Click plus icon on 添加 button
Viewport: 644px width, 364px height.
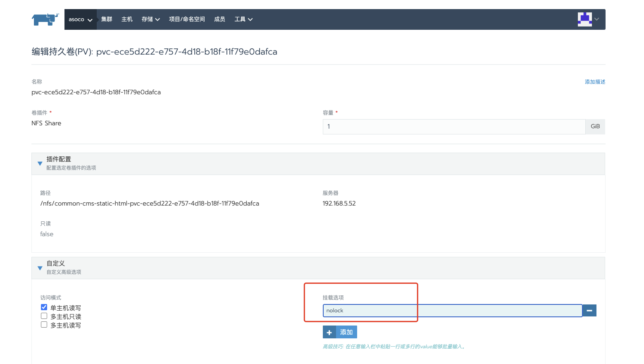pos(329,333)
